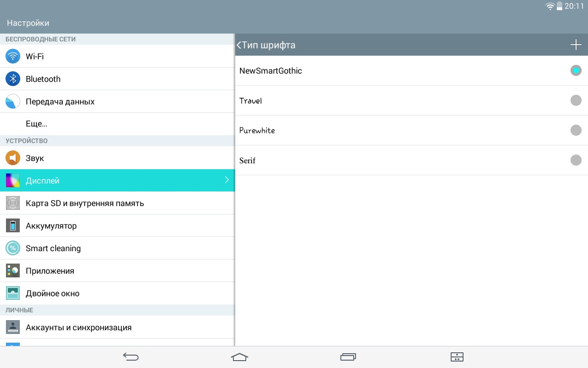Open Аккаунты и синхронизация settings
Image resolution: width=588 pixels, height=368 pixels.
pyautogui.click(x=79, y=328)
